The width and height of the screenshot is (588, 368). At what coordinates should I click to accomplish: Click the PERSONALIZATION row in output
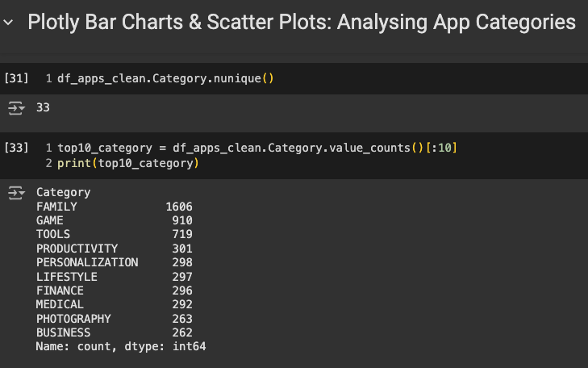pos(87,262)
